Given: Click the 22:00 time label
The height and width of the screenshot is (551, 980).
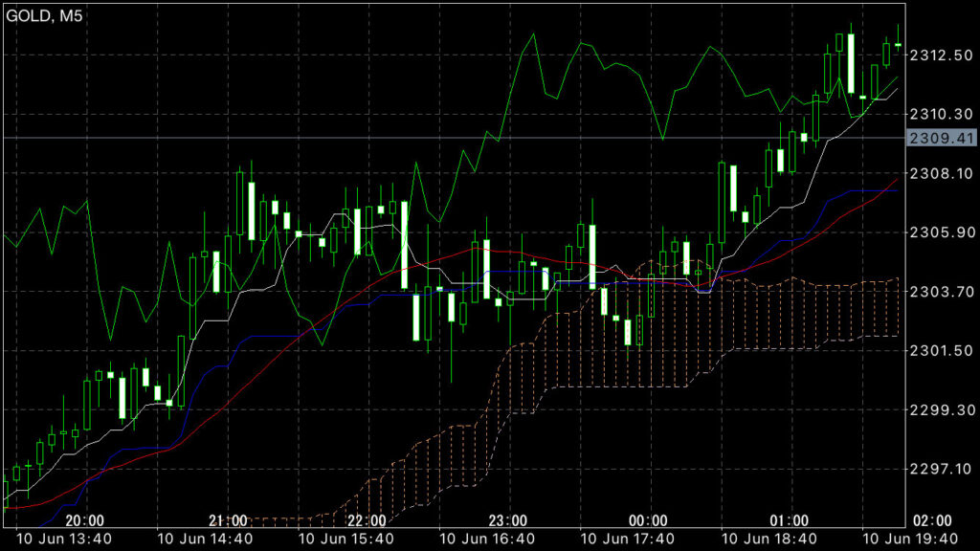Looking at the screenshot, I should coord(367,520).
